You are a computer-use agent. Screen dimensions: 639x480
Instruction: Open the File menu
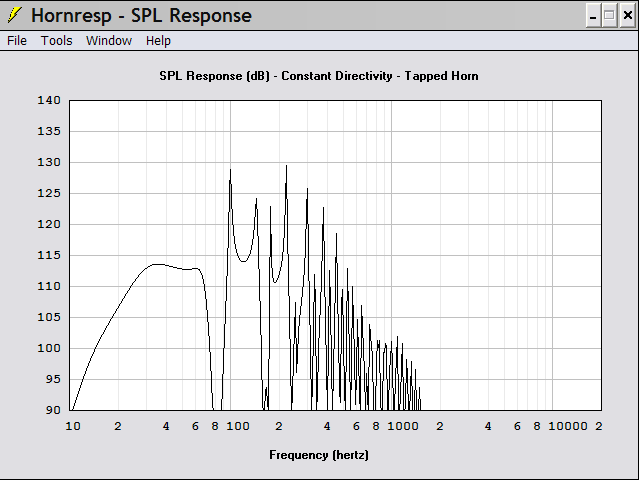click(x=17, y=41)
